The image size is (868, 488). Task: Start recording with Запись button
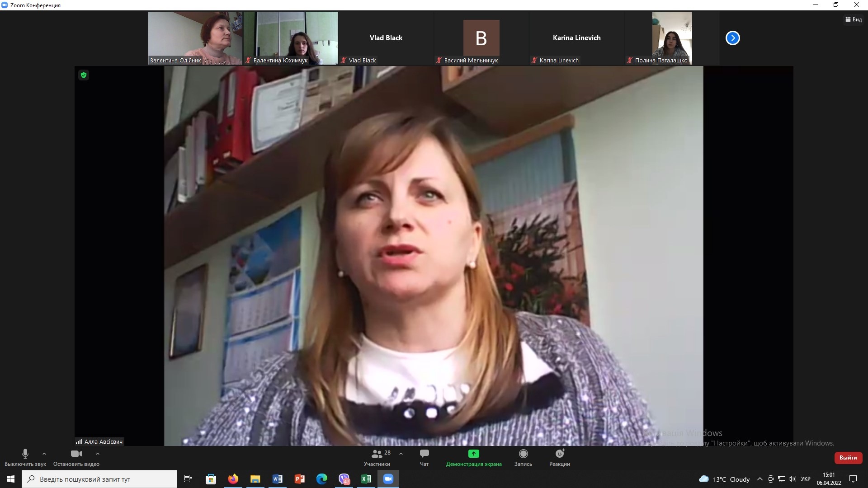pyautogui.click(x=523, y=456)
